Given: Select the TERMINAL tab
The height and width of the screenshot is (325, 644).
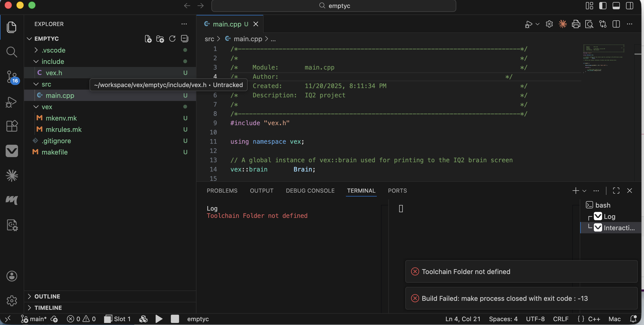Looking at the screenshot, I should (361, 191).
